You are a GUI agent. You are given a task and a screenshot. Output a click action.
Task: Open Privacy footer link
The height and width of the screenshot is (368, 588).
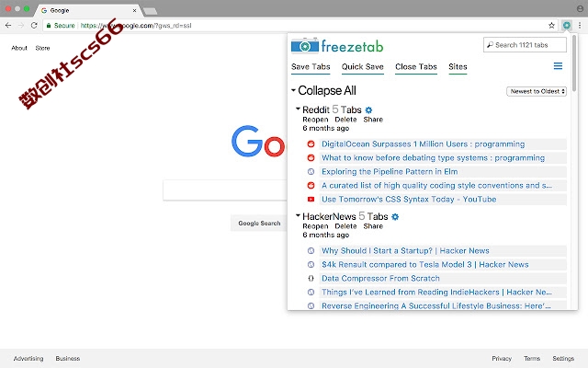[502, 359]
